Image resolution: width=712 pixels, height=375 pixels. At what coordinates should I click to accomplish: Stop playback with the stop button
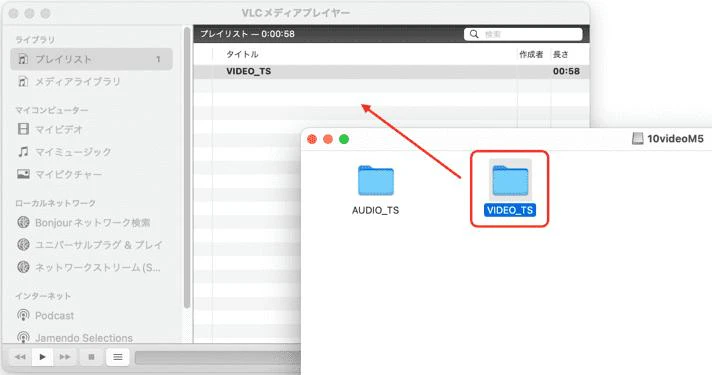point(91,357)
